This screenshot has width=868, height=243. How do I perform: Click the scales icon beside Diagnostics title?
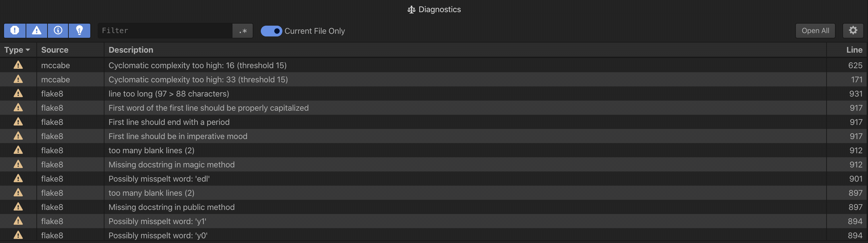pos(411,10)
